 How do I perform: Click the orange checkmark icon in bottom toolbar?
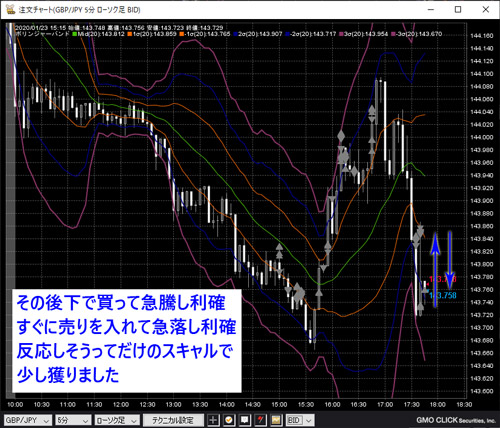(x=229, y=420)
